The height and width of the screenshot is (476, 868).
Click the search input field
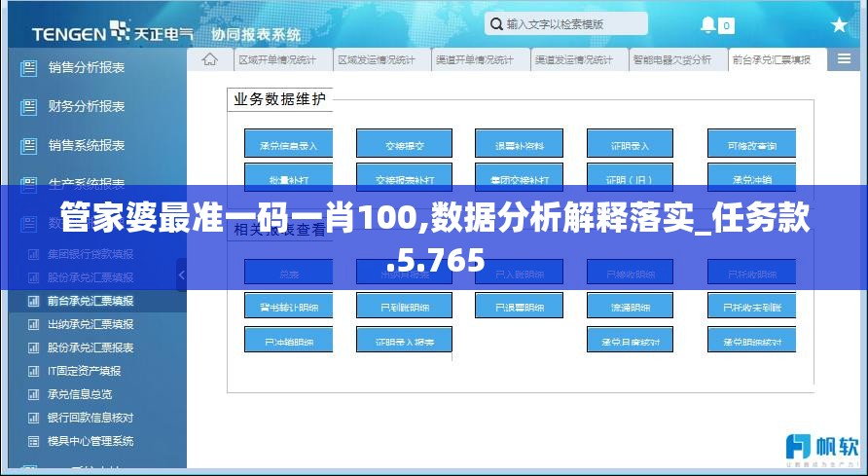pos(565,23)
